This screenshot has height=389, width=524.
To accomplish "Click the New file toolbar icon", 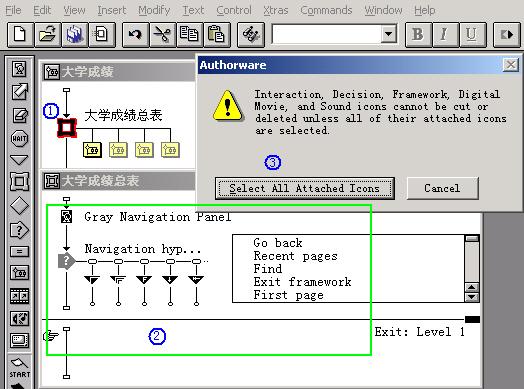I will (20, 34).
